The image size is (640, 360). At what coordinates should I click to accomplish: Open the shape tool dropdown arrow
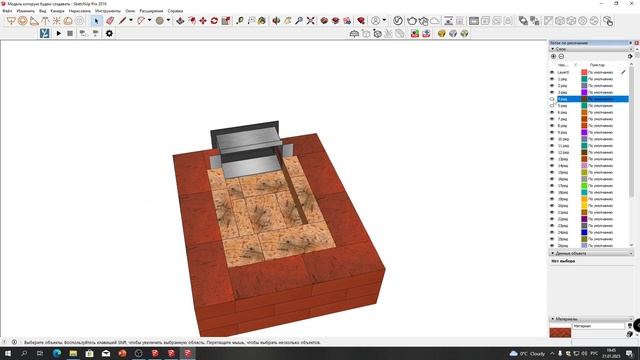point(168,20)
